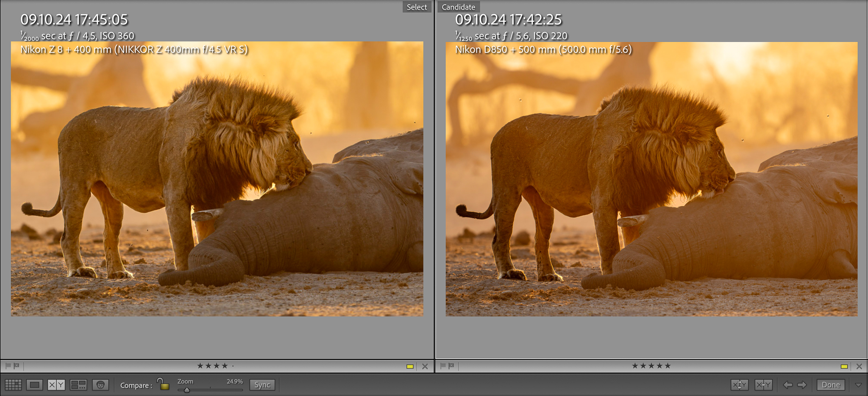Click yellow color label on Select photo
The height and width of the screenshot is (396, 868).
click(410, 366)
